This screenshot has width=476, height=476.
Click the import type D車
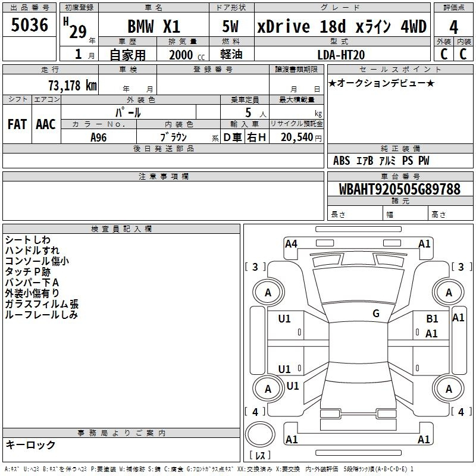(233, 137)
